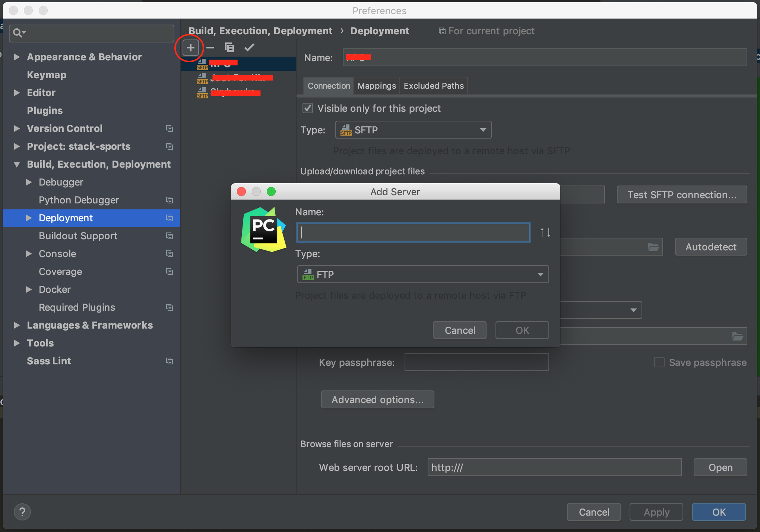
Task: Collapse Build, Execution, Deployment section
Action: [x=17, y=164]
